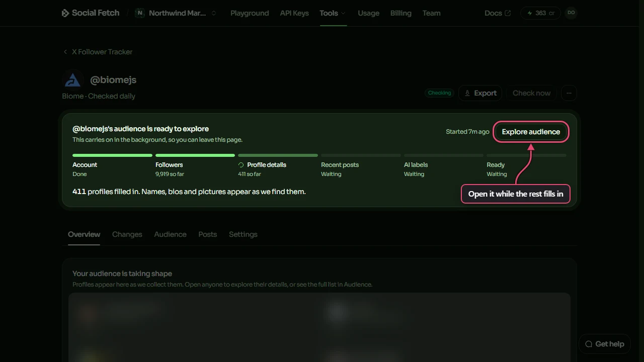
Task: Open the Billing page
Action: pyautogui.click(x=400, y=13)
